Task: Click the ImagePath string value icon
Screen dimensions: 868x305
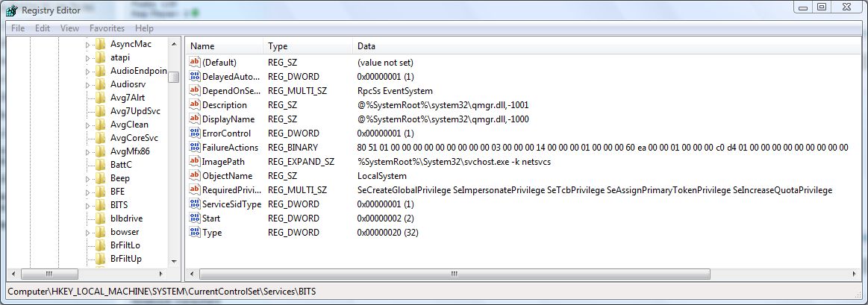Action: 194,162
